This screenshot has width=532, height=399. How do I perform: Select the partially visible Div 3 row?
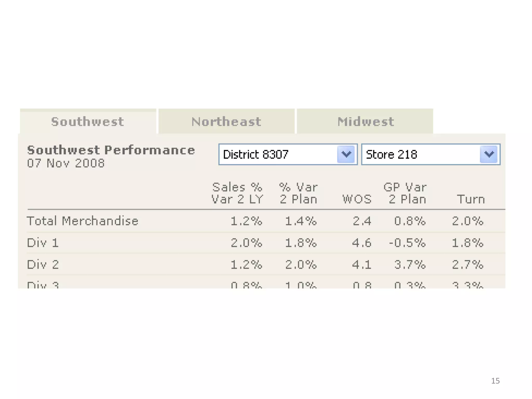coord(43,285)
